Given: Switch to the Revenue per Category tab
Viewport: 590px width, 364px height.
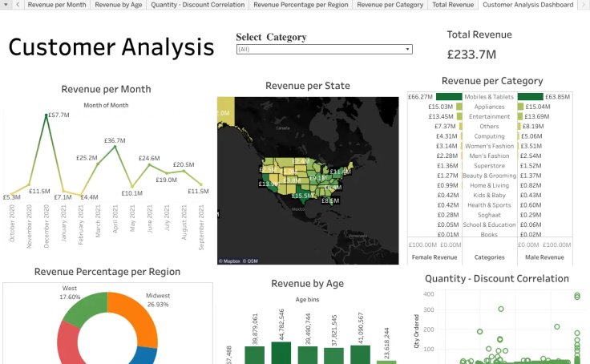Looking at the screenshot, I should [x=390, y=5].
